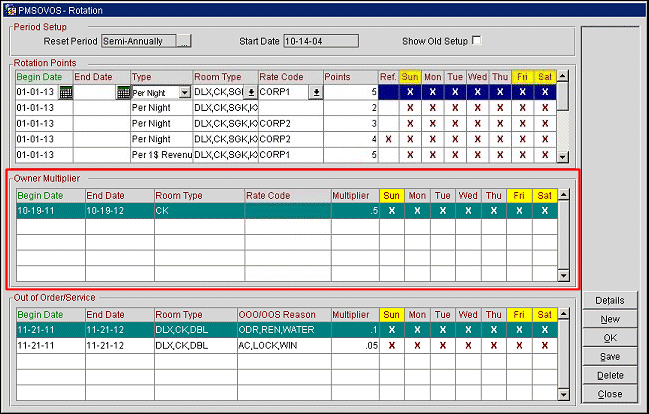This screenshot has height=414, width=649.
Task: Click the Sat column header in Out of Order/Service
Action: (545, 314)
